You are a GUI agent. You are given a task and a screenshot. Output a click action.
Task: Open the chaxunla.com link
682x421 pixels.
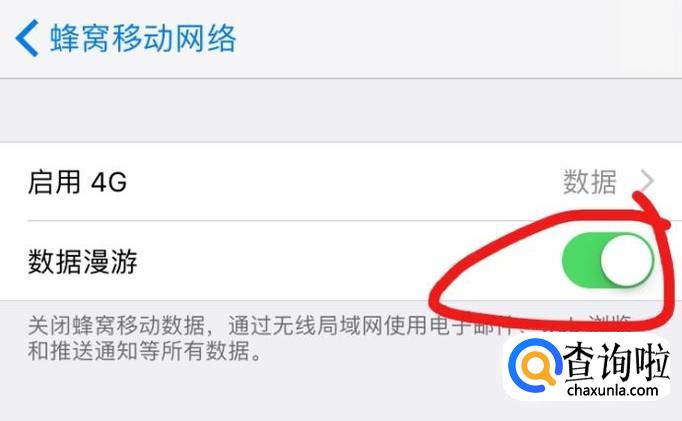click(x=612, y=390)
